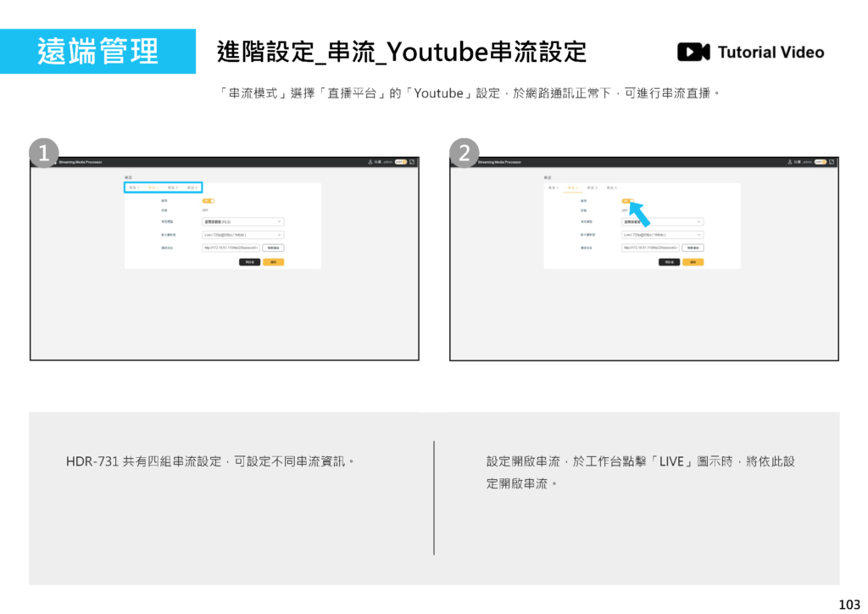Image resolution: width=868 pixels, height=614 pixels.
Task: Click the gray step 1 number badge
Action: click(x=43, y=153)
